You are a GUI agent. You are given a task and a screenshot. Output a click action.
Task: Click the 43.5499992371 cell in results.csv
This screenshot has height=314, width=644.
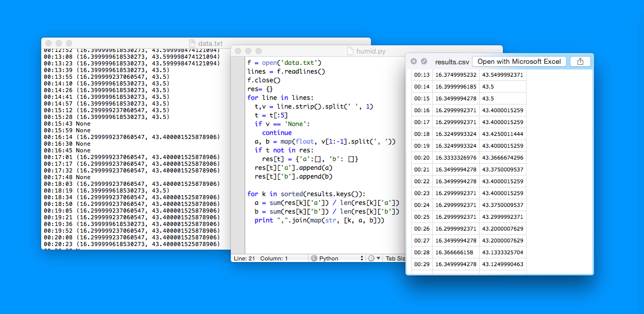point(503,75)
